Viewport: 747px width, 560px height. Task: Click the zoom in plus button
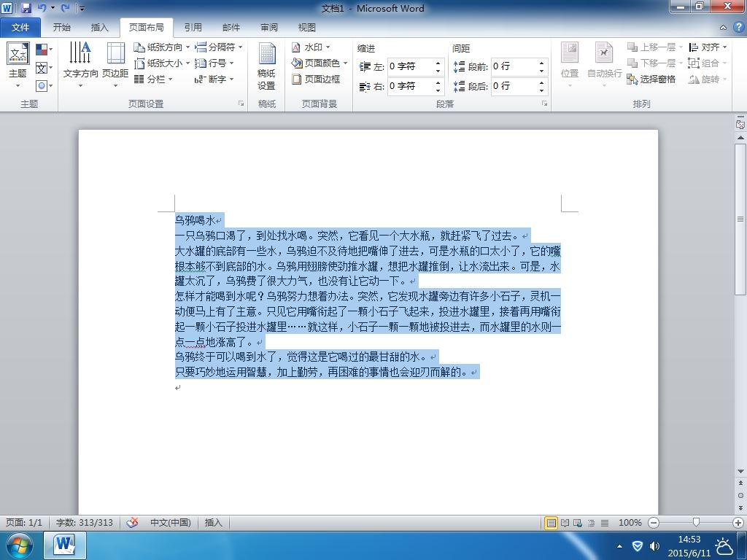(x=738, y=523)
